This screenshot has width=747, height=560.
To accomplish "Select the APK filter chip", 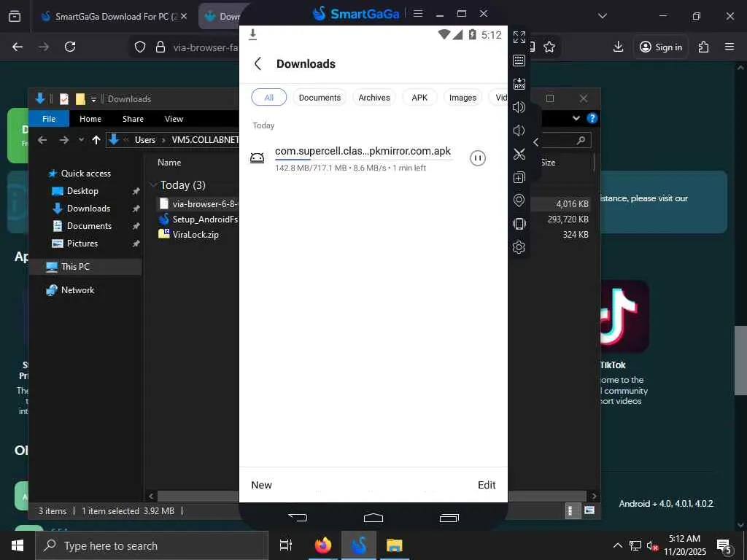I will coord(419,97).
